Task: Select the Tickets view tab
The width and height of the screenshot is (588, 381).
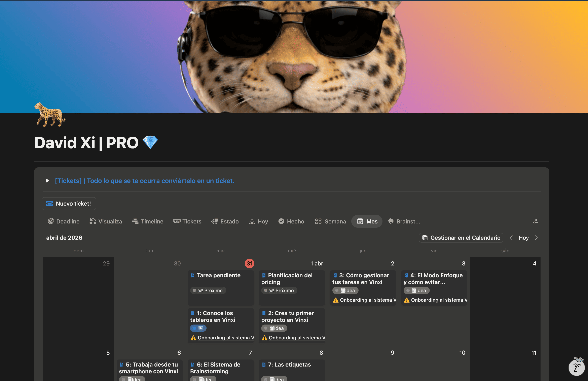Action: 187,221
